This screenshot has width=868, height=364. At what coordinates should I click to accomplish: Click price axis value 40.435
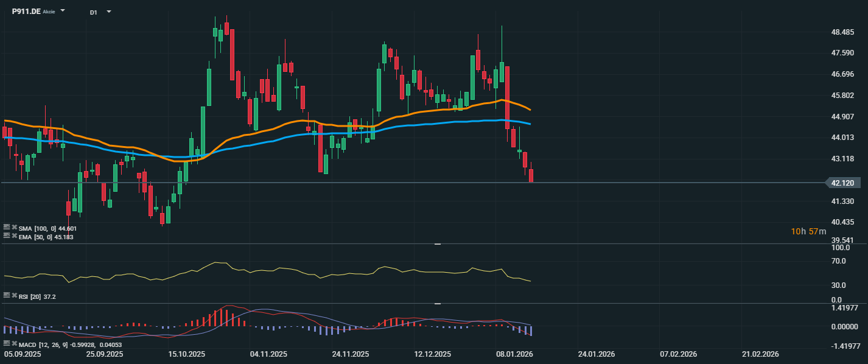[x=842, y=222]
